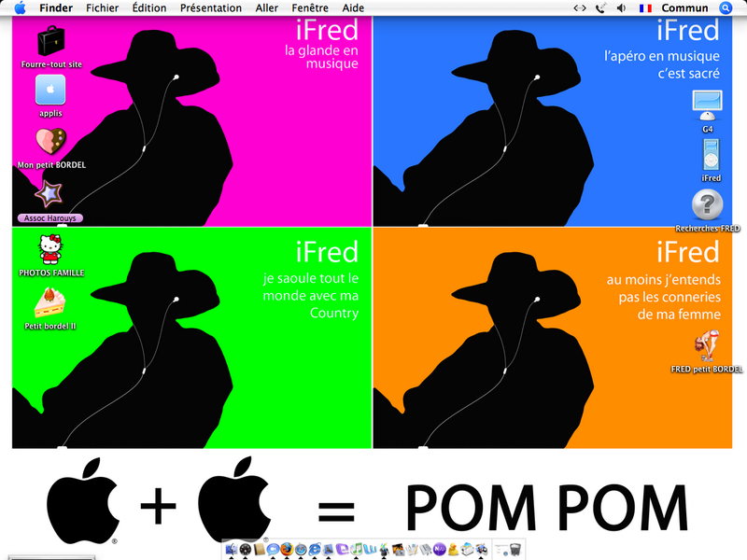
Task: Select the G4 computer icon
Action: coord(708,105)
